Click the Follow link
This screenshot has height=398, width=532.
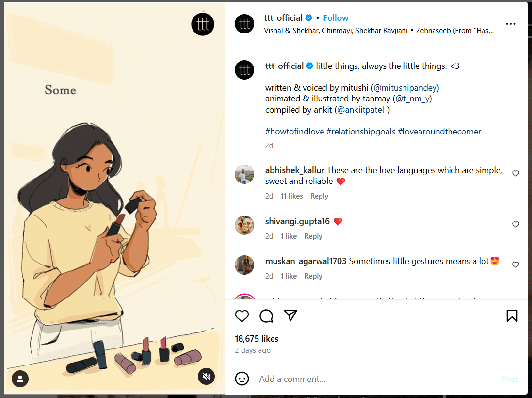[336, 17]
